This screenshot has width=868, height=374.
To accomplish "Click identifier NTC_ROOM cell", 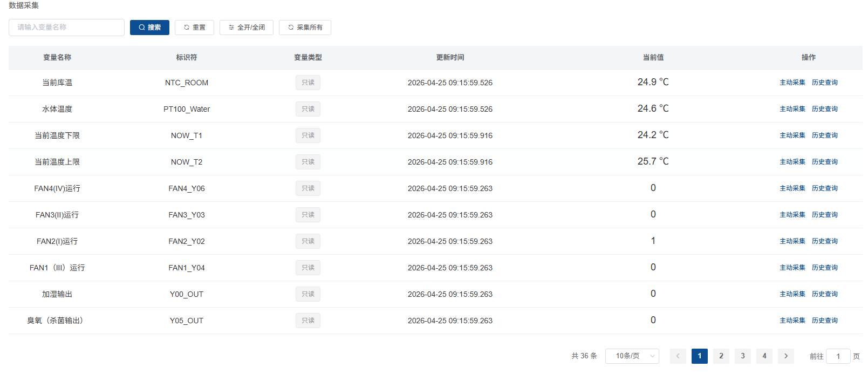I will [187, 83].
